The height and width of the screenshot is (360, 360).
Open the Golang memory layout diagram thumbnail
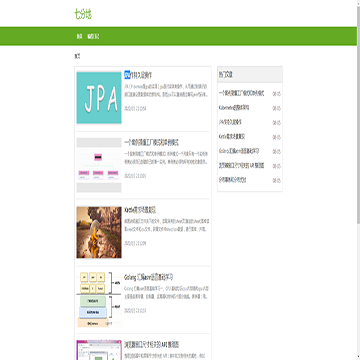99,300
